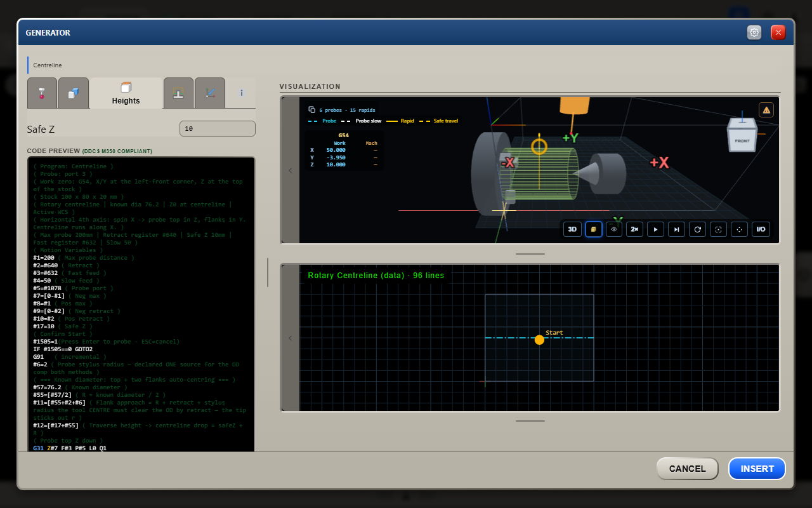Click the Insert button
This screenshot has height=508, width=812.
tap(757, 469)
